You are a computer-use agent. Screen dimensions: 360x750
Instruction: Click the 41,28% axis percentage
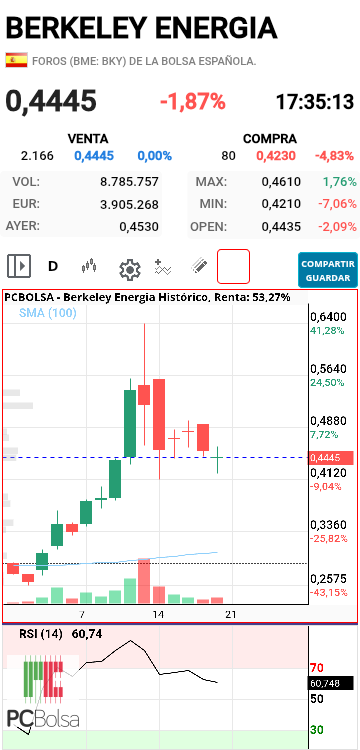327,331
